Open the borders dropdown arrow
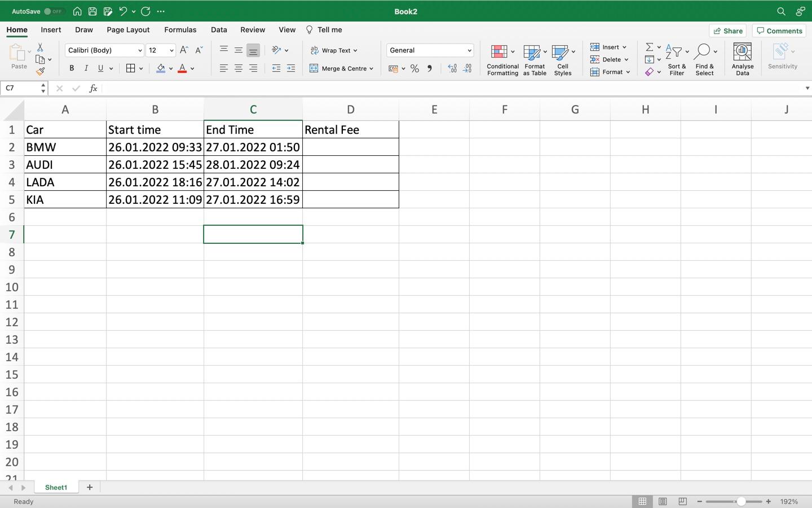Screen dimensions: 812x508 click(x=141, y=69)
